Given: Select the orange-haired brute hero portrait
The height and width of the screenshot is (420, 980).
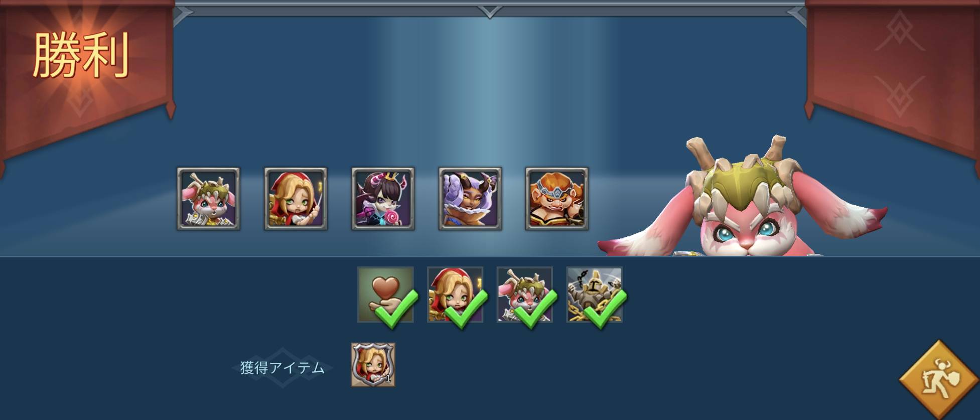Looking at the screenshot, I should [x=557, y=199].
